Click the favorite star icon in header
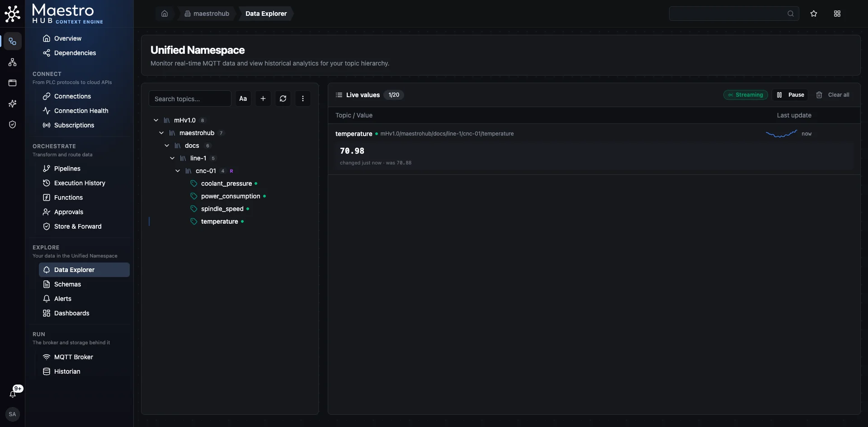 (814, 14)
